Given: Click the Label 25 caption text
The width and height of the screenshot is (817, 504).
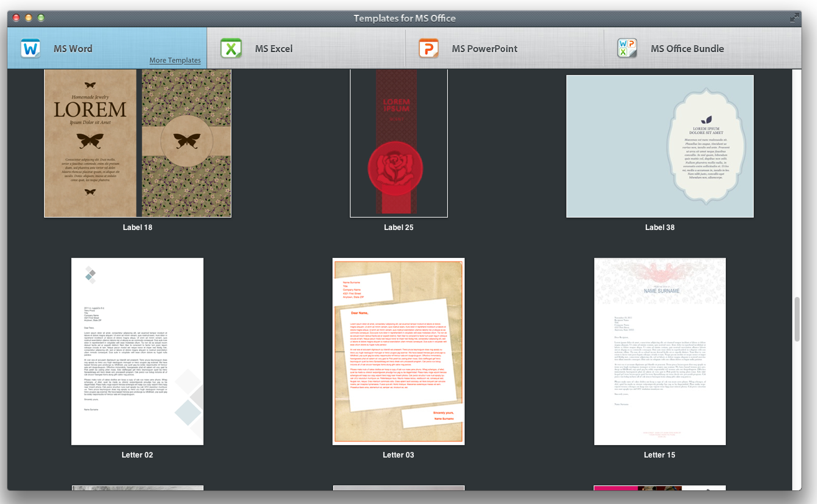Looking at the screenshot, I should (x=398, y=228).
